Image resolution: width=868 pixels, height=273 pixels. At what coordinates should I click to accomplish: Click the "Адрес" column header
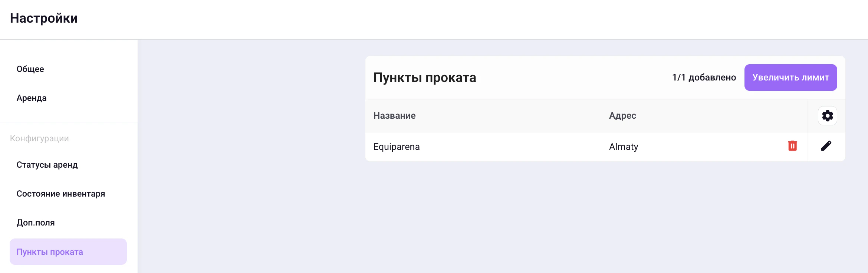[622, 115]
